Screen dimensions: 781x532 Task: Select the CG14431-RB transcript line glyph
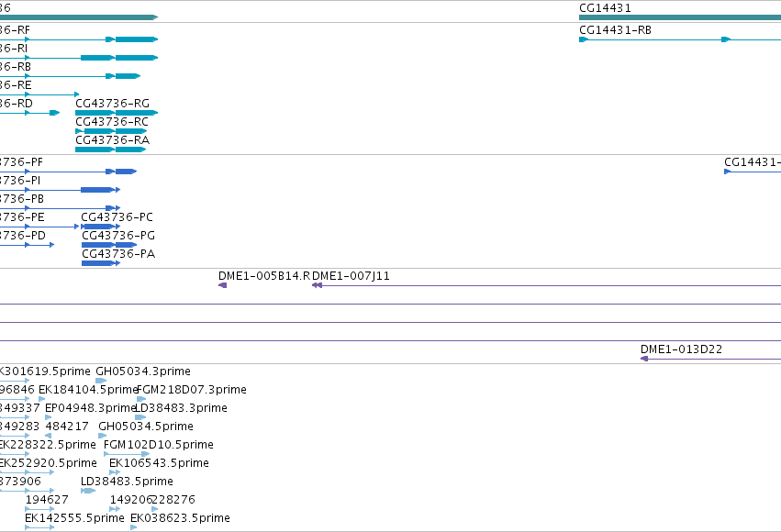680,39
